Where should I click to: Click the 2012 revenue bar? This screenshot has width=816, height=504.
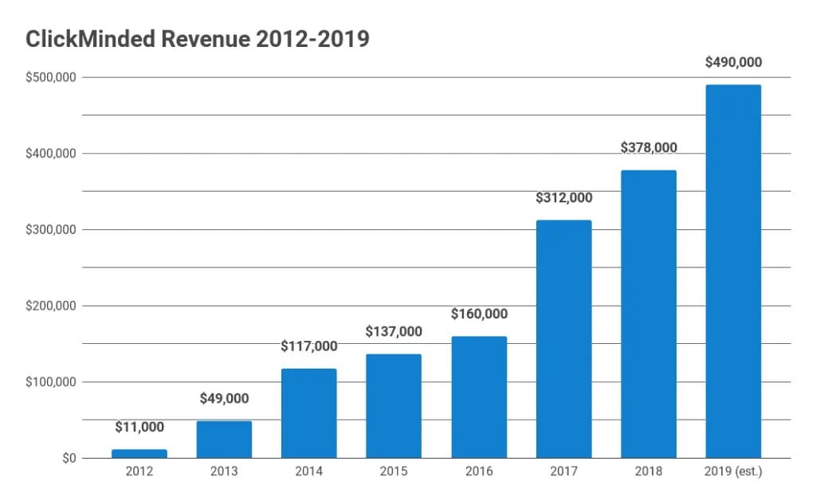[139, 454]
